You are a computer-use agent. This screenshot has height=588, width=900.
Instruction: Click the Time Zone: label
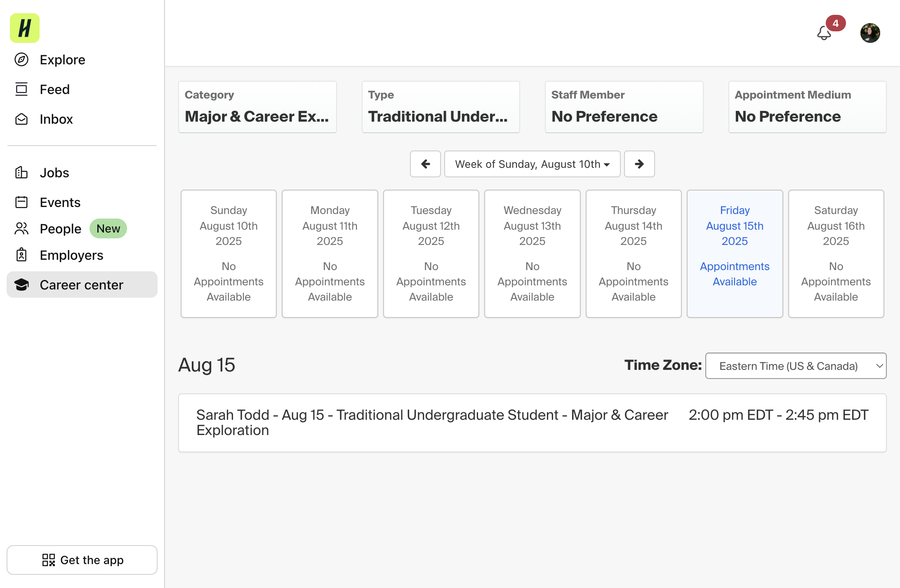click(x=663, y=365)
